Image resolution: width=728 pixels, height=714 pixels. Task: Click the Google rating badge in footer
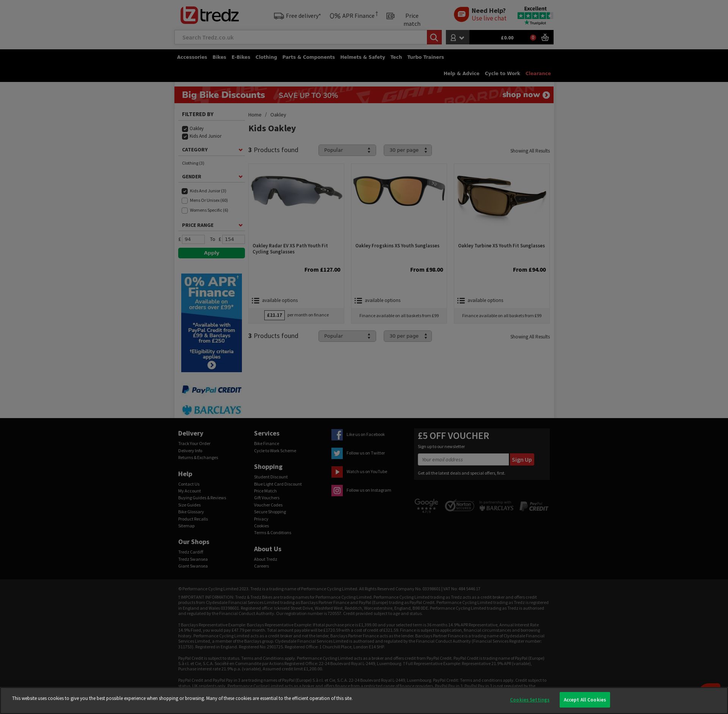point(426,506)
